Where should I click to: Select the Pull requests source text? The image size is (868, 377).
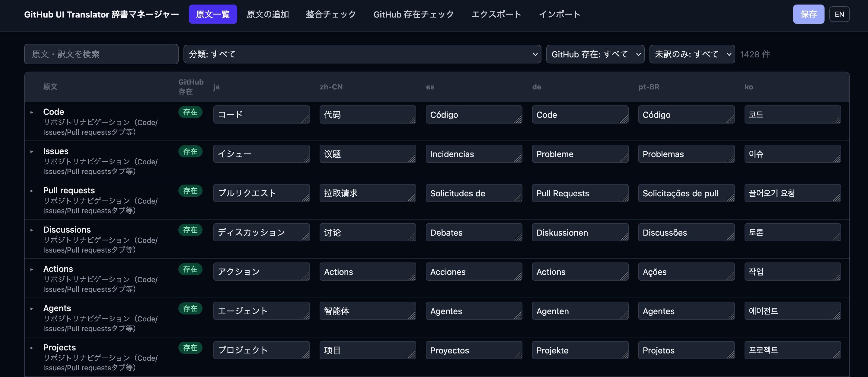pyautogui.click(x=69, y=191)
